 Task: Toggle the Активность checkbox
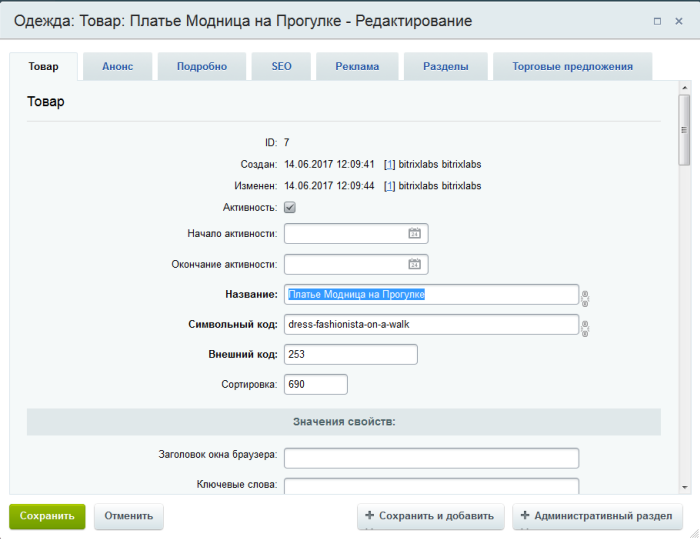click(x=290, y=207)
